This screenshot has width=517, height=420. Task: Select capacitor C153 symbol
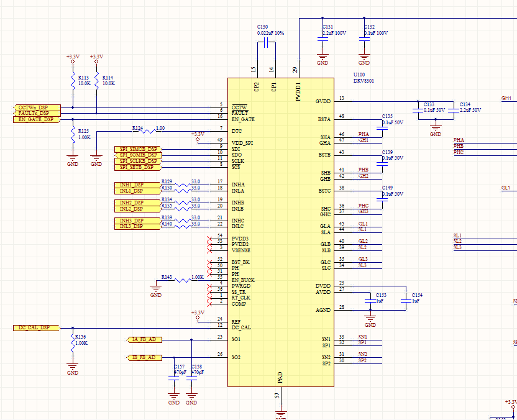click(370, 301)
